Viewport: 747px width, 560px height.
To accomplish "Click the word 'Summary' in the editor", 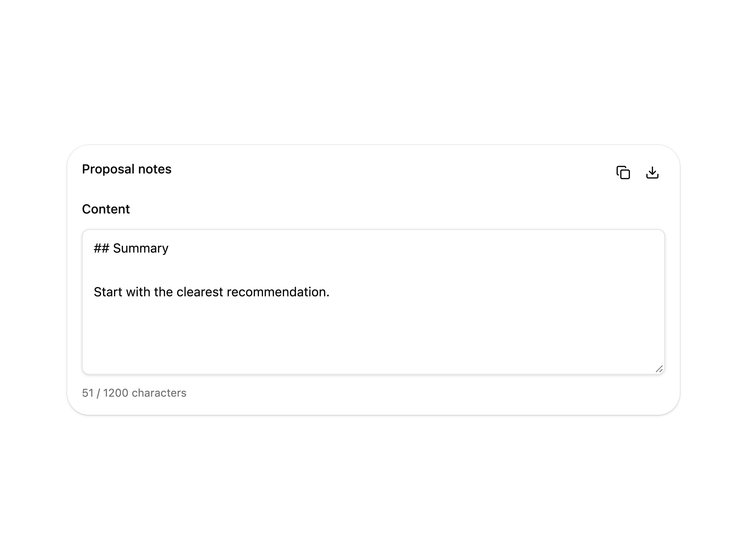I will 140,248.
